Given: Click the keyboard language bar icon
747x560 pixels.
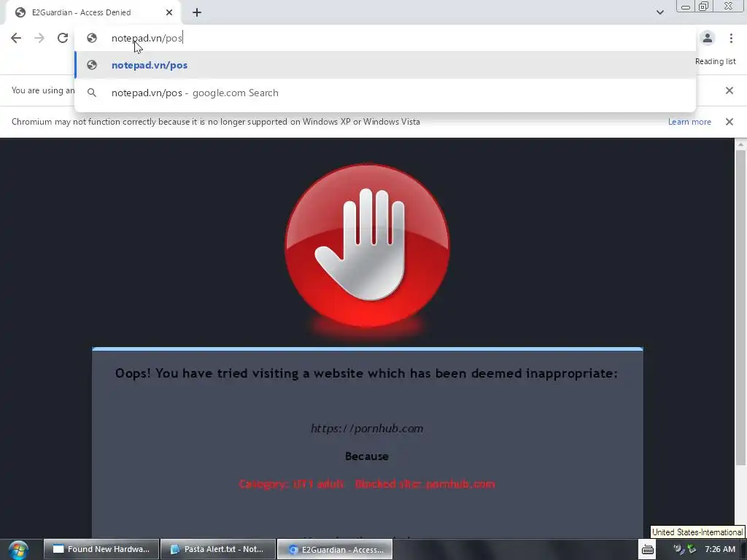Looking at the screenshot, I should 648,550.
